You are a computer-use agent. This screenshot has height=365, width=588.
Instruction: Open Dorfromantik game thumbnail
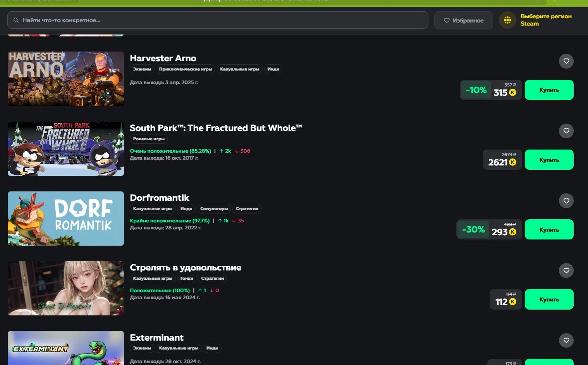(66, 219)
